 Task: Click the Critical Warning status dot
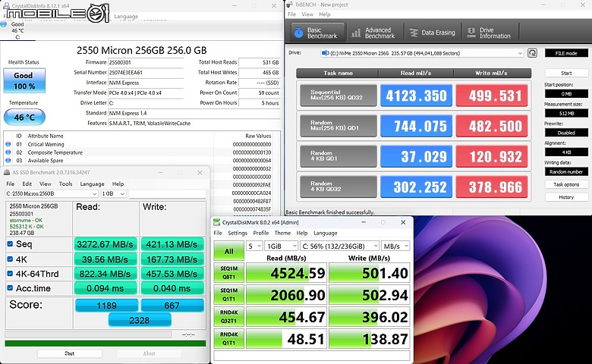click(x=8, y=144)
